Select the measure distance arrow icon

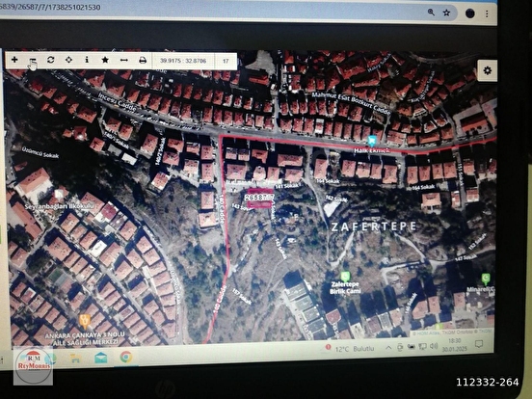pyautogui.click(x=123, y=61)
